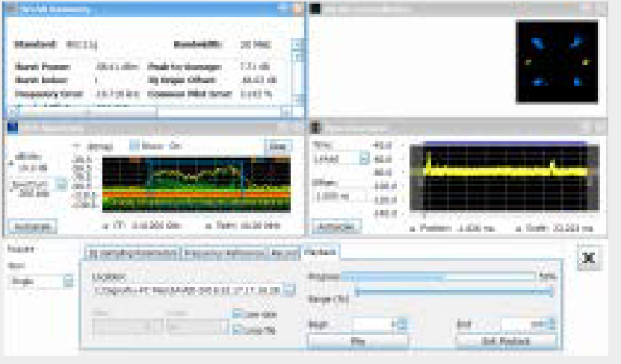Click the Exit Playback button
Viewport: 621px width, 364px height.
(506, 342)
